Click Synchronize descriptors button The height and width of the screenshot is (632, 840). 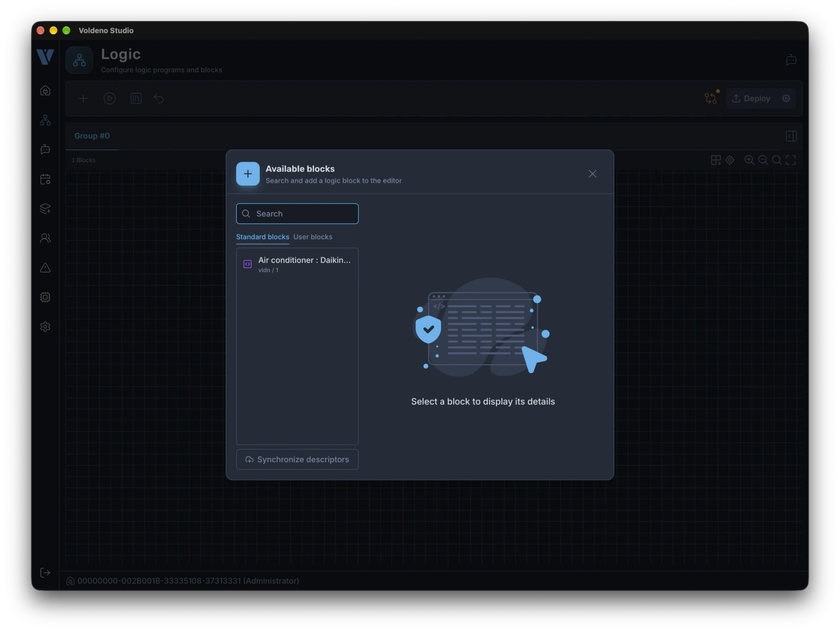point(297,459)
